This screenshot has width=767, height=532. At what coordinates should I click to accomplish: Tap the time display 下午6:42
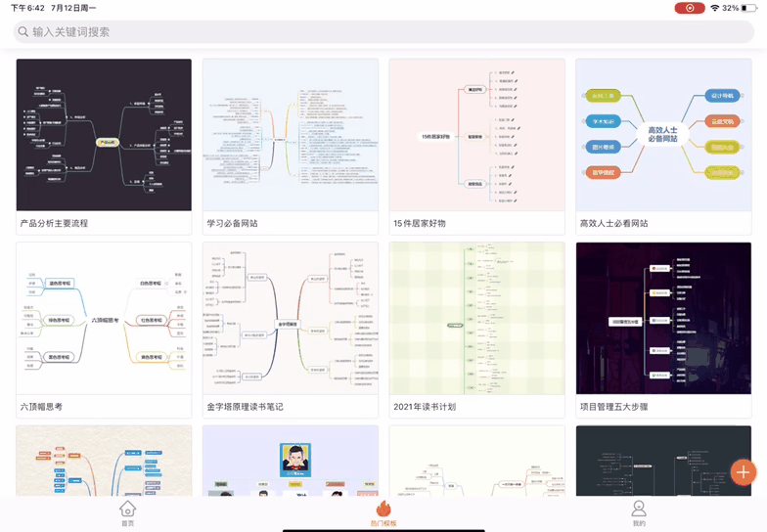(x=27, y=8)
